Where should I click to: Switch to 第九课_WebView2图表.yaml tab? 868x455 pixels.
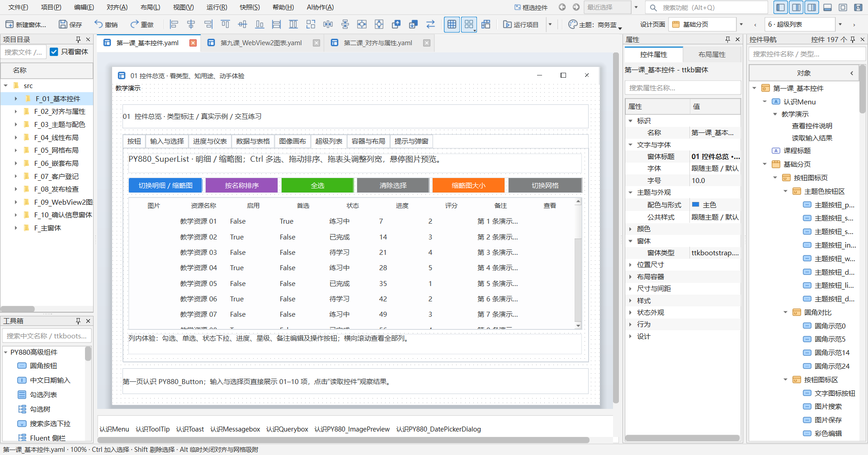click(261, 43)
